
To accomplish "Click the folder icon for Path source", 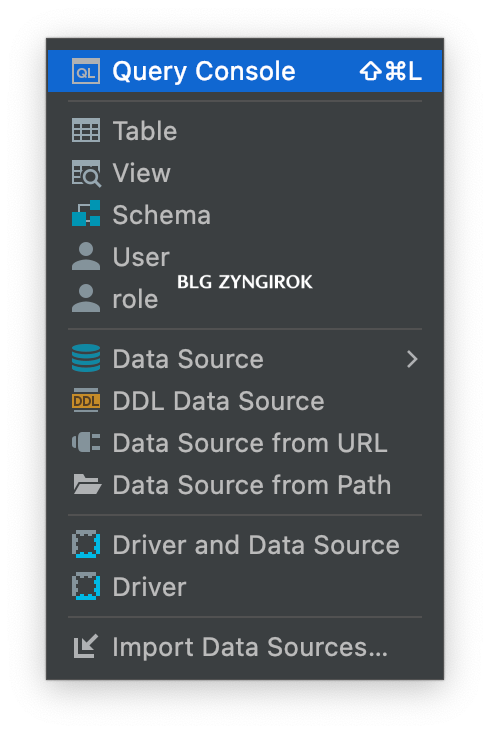I will [87, 484].
